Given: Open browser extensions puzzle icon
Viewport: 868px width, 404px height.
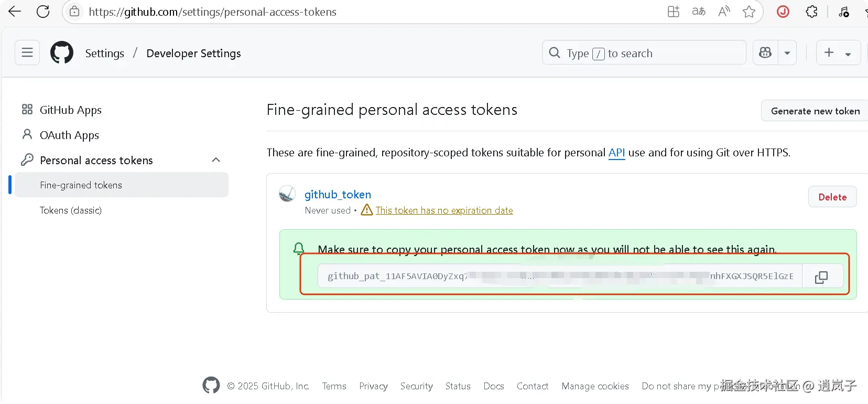Looking at the screenshot, I should point(811,12).
